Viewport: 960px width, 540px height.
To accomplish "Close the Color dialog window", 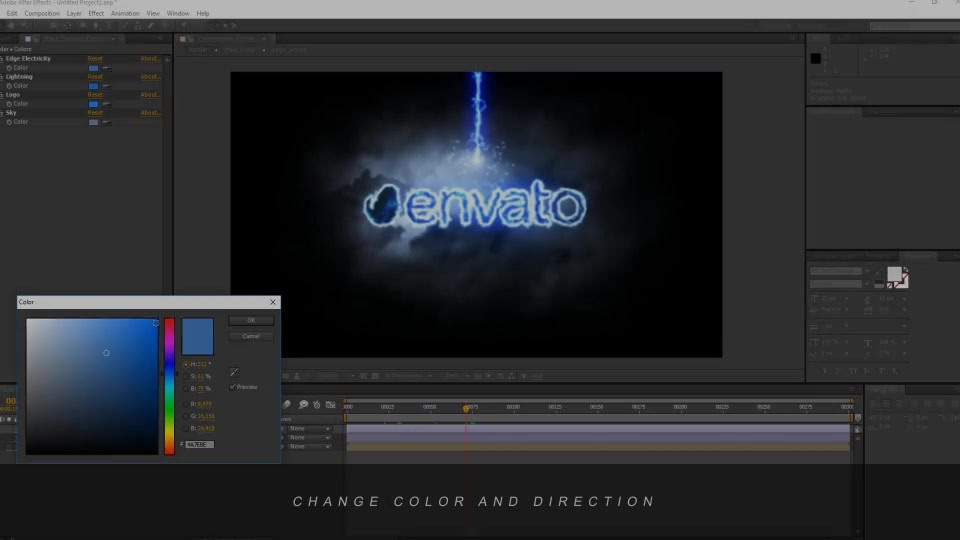I will coord(273,302).
